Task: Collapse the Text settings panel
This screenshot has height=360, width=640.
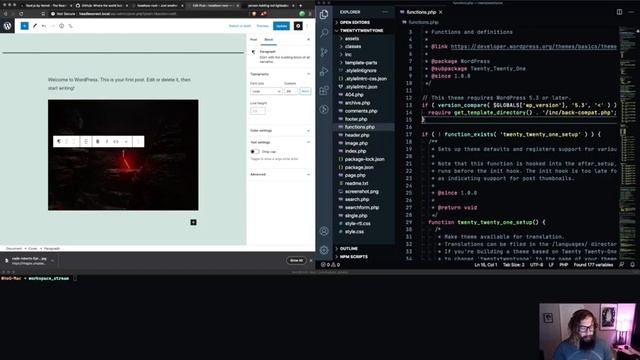Action: [x=280, y=142]
